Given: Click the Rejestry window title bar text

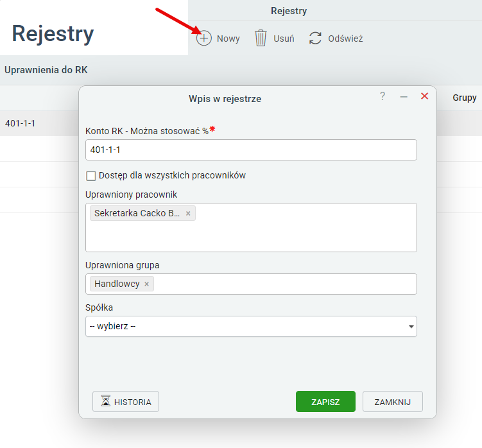Looking at the screenshot, I should coord(289,11).
